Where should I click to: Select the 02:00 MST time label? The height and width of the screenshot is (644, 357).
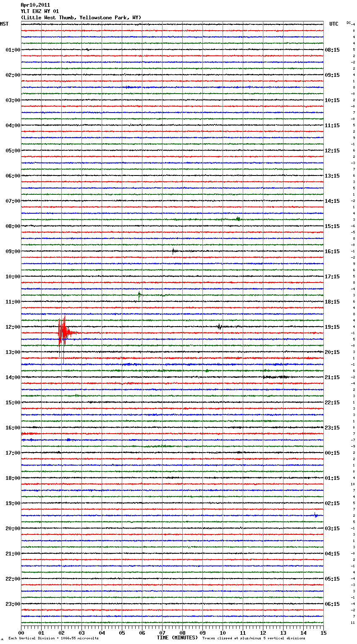pos(13,75)
